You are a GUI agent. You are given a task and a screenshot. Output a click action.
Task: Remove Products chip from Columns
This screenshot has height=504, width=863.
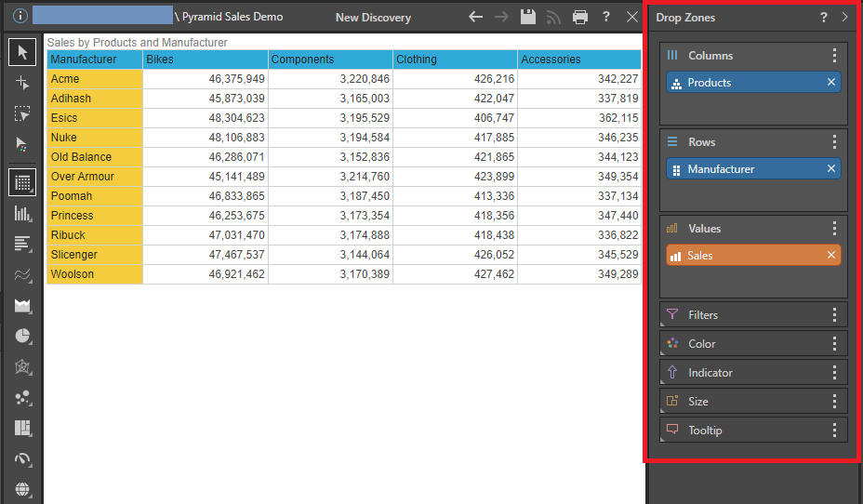point(831,83)
